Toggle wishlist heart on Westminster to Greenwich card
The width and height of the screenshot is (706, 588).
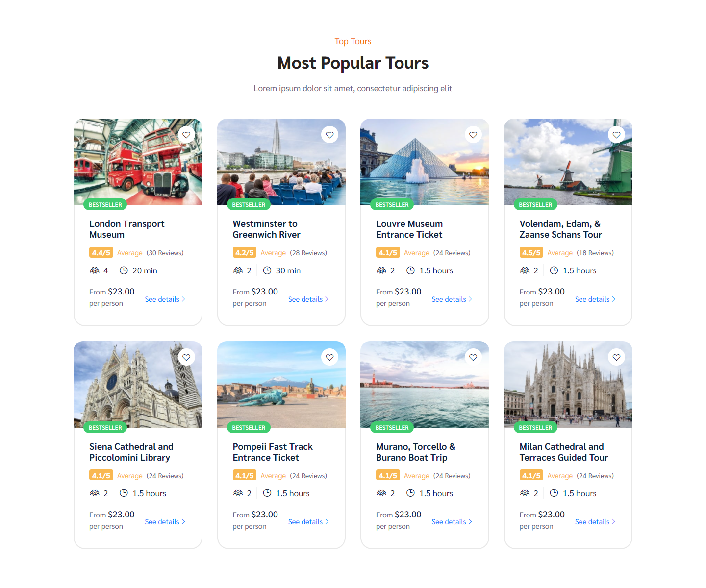tap(330, 135)
